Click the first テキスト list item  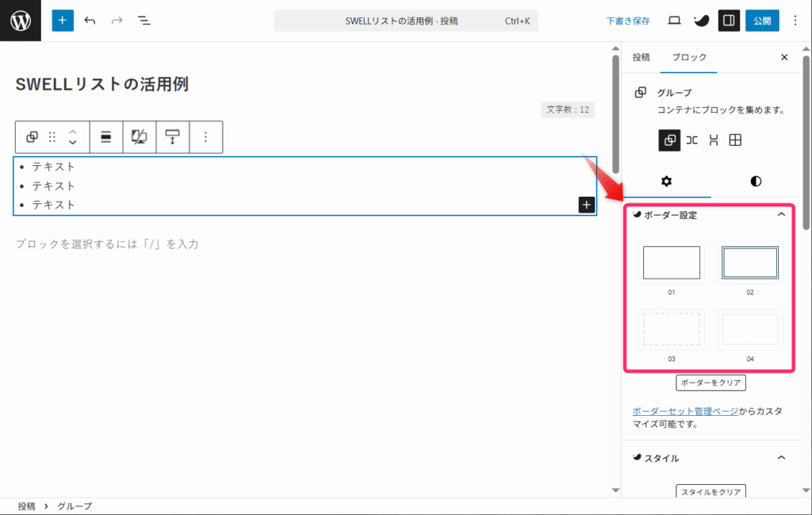53,167
